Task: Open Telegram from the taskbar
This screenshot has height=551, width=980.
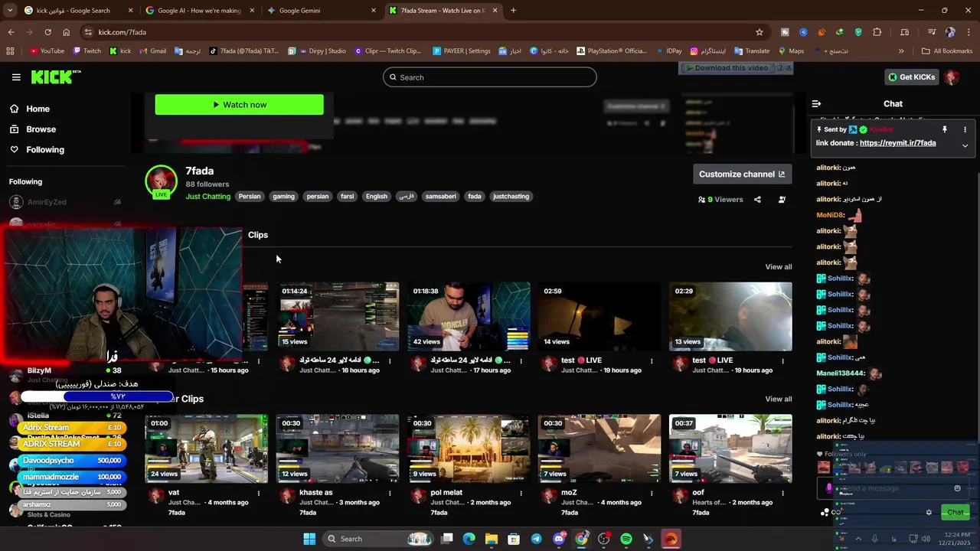Action: (536, 539)
